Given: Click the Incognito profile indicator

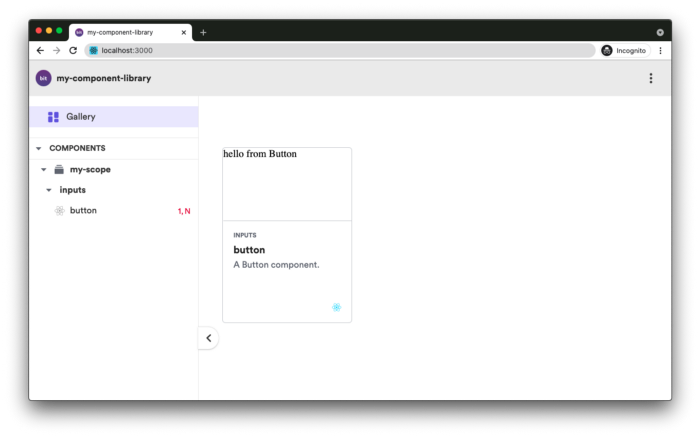Looking at the screenshot, I should 624,50.
